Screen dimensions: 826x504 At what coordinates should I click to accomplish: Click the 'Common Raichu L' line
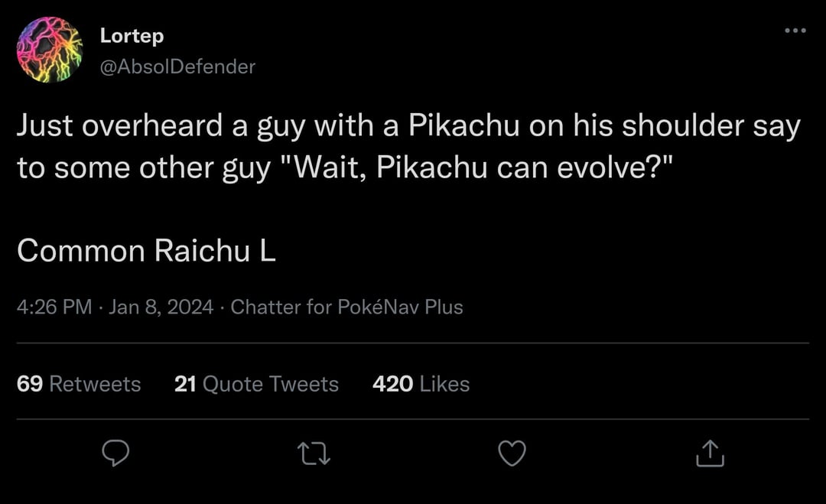(x=146, y=252)
